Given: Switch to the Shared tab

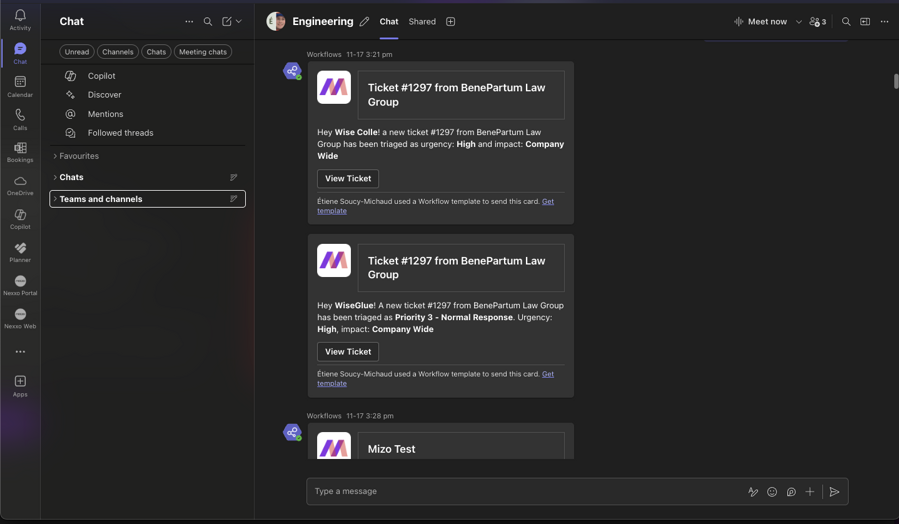Looking at the screenshot, I should (x=422, y=21).
